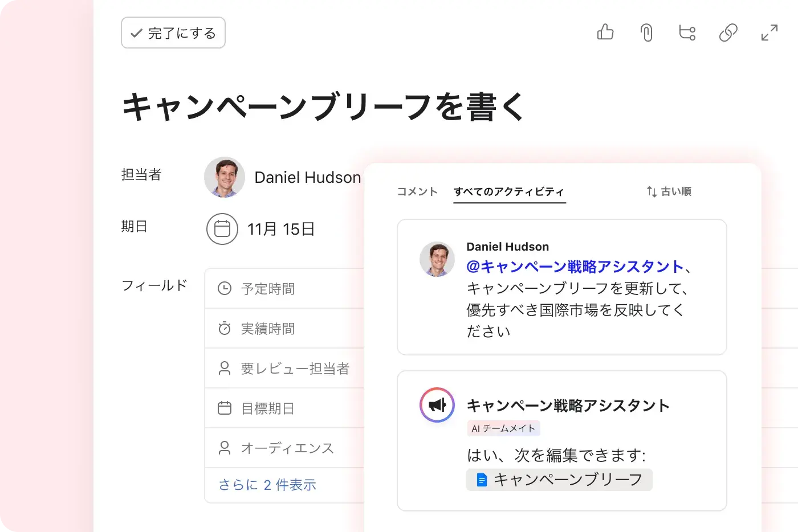
Task: Select the clock icon beside 予定時間
Action: click(223, 289)
